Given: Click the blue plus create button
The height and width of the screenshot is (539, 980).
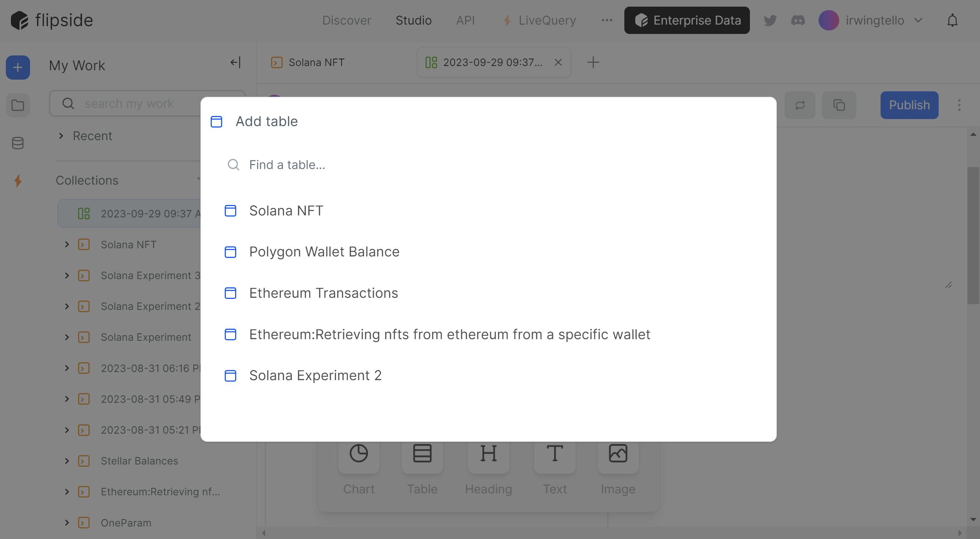Looking at the screenshot, I should tap(18, 68).
